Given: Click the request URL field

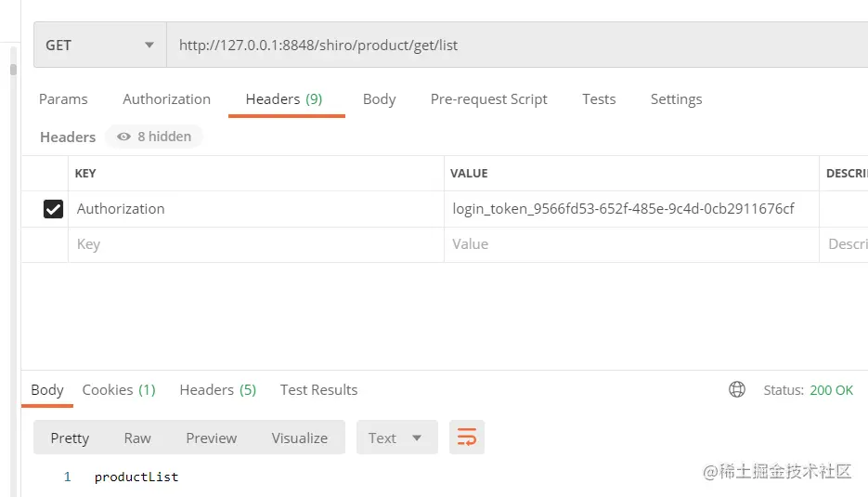Looking at the screenshot, I should (517, 45).
